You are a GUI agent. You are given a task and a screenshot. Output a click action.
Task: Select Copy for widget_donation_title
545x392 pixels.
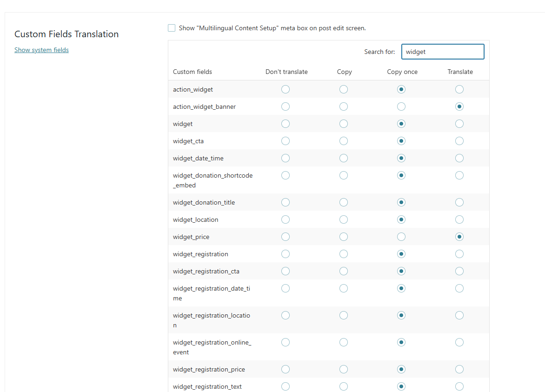[x=344, y=202]
